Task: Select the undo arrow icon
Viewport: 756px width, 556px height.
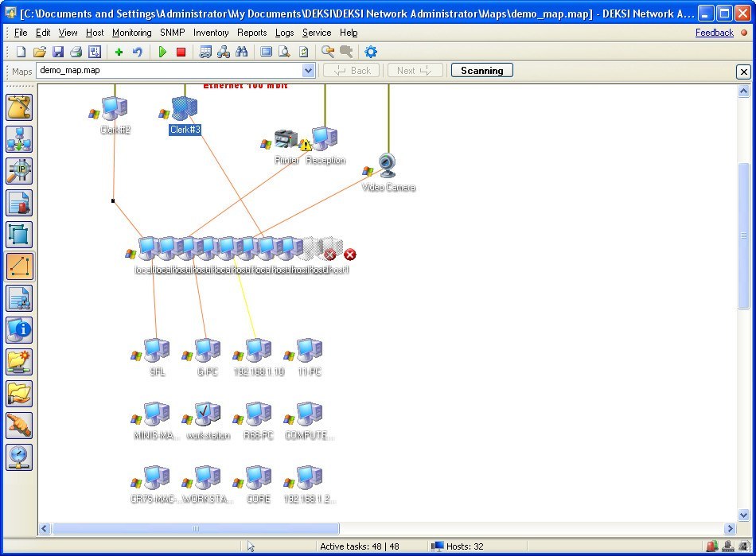Action: point(135,52)
